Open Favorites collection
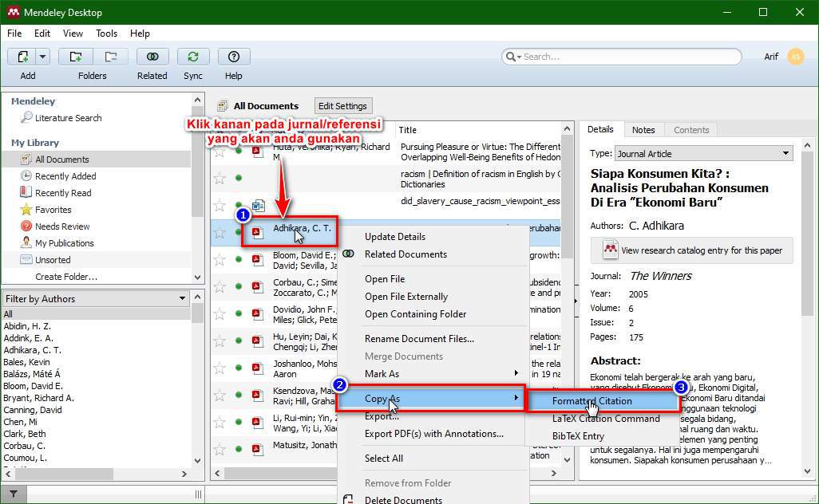 [53, 209]
